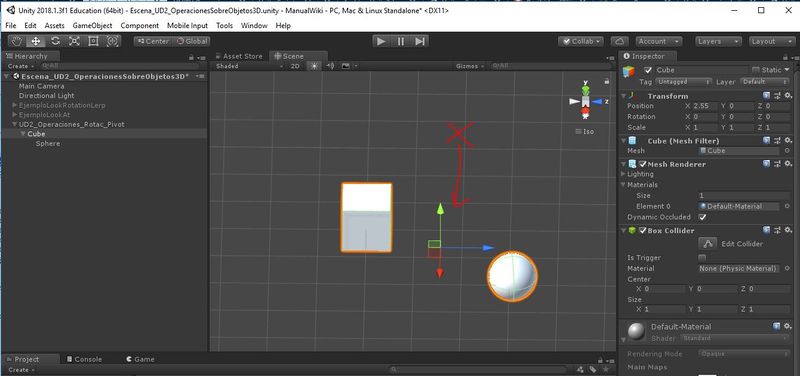Select the Rotate tool in the toolbar
Image resolution: width=800 pixels, height=376 pixels.
55,41
